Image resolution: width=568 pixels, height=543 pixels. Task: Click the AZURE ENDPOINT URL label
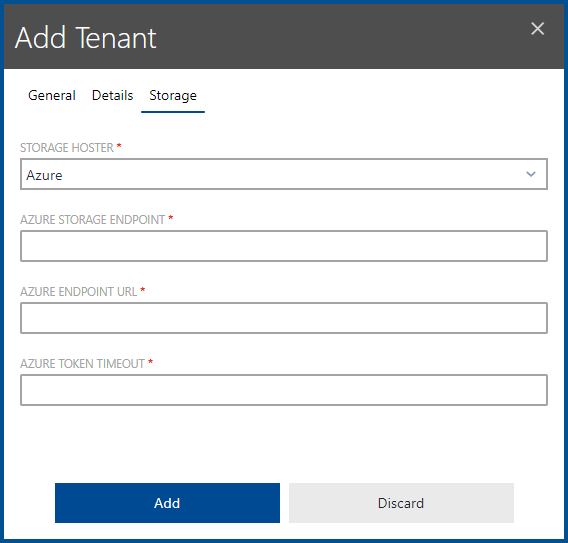(79, 292)
